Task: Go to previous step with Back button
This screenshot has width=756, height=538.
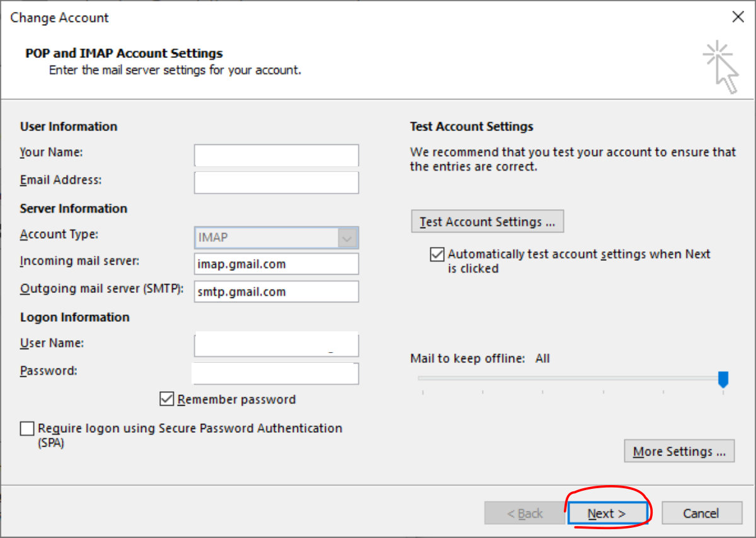Action: (525, 513)
